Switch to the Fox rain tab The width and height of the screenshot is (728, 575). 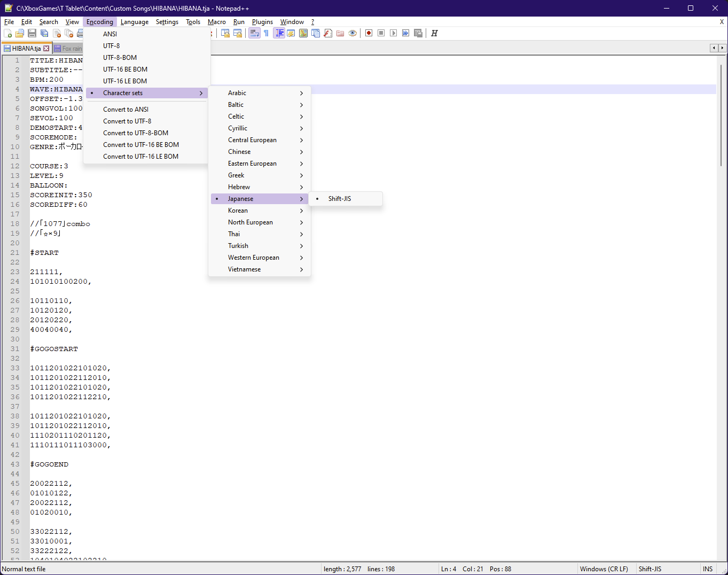pos(68,49)
